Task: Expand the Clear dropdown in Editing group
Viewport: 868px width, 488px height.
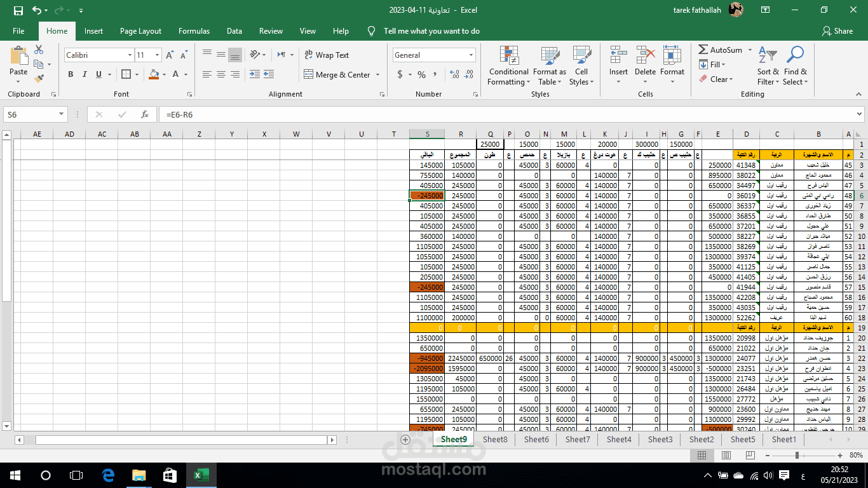Action: coord(731,79)
